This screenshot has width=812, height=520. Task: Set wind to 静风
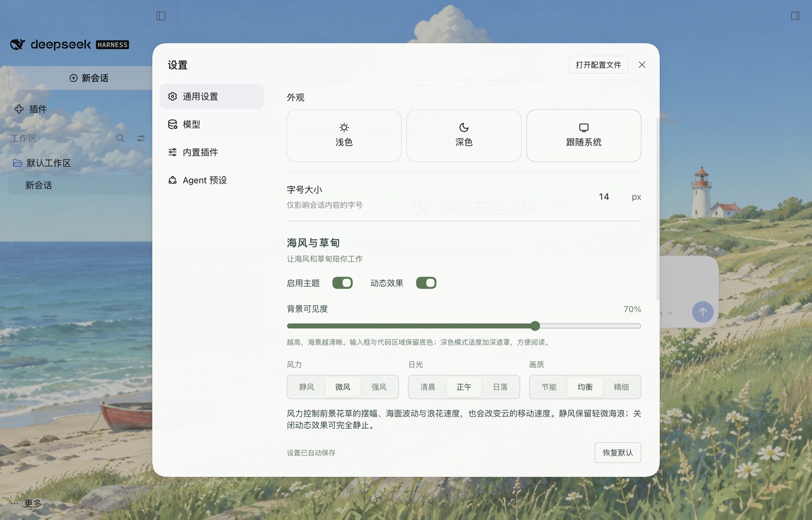307,387
